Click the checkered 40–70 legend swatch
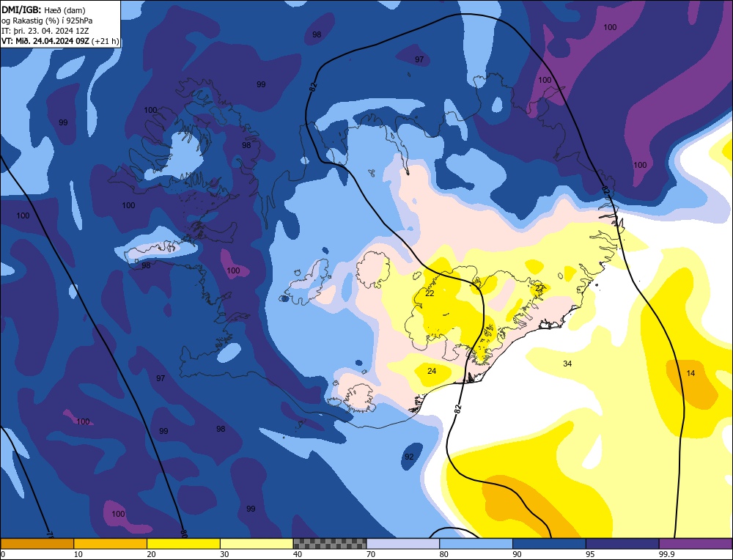 click(330, 544)
